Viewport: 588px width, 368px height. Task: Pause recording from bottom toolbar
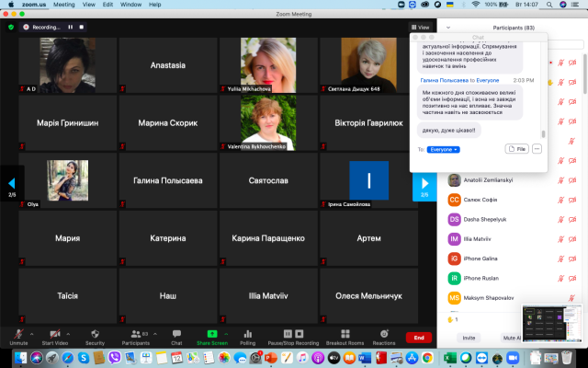click(288, 334)
